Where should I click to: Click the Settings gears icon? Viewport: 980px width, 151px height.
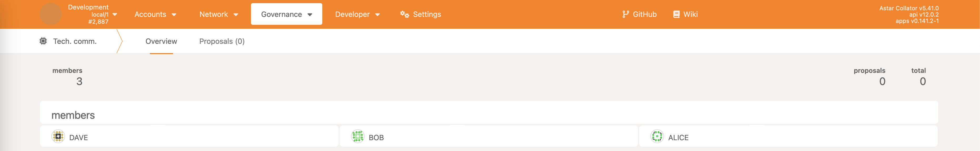tap(404, 14)
